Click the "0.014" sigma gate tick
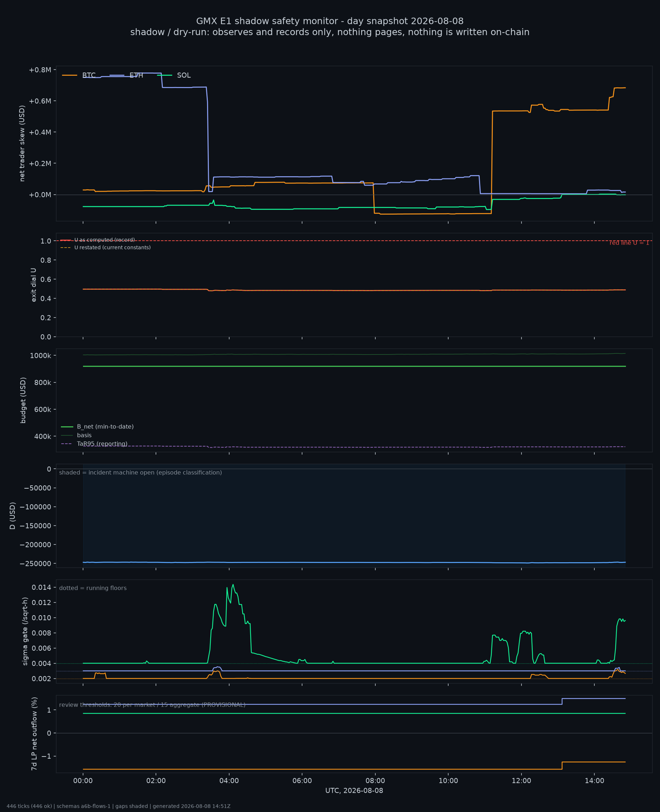This screenshot has height=812, width=660. [41, 588]
